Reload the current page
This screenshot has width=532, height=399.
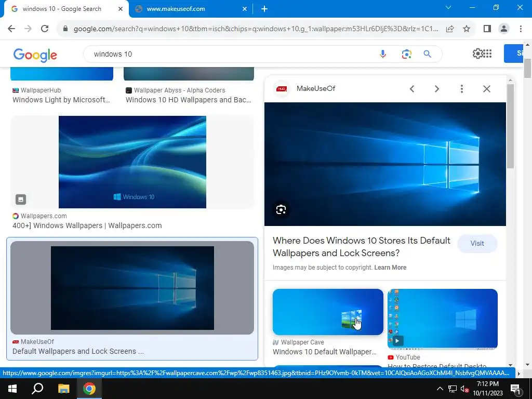tap(45, 29)
